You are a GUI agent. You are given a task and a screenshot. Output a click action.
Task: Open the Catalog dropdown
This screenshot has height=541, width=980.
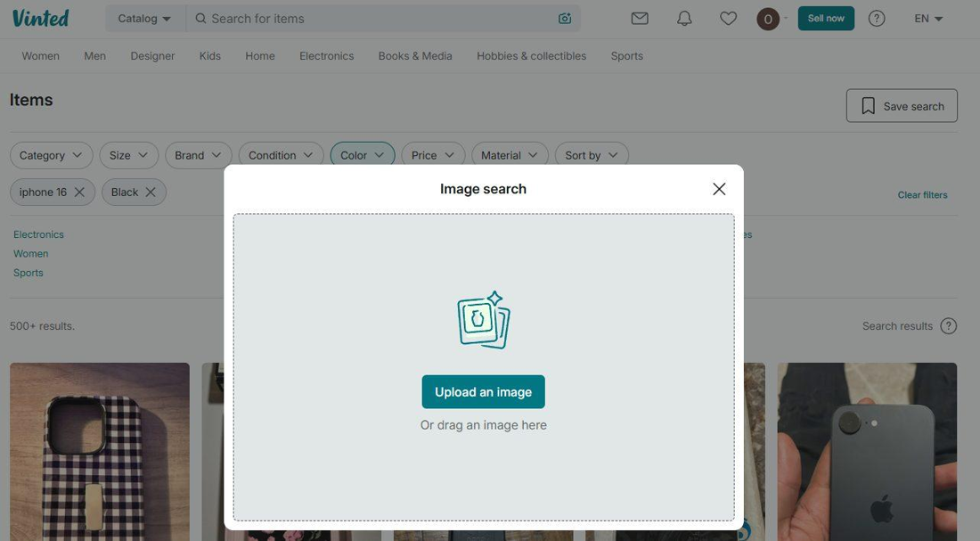tap(144, 19)
